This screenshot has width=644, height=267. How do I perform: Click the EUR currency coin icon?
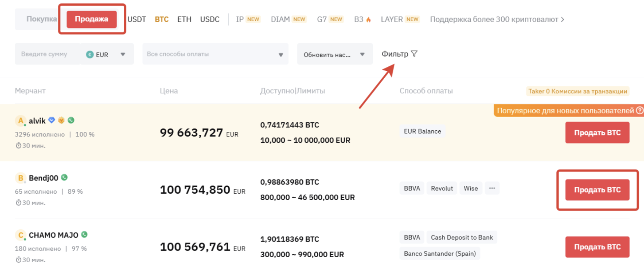[x=90, y=54]
